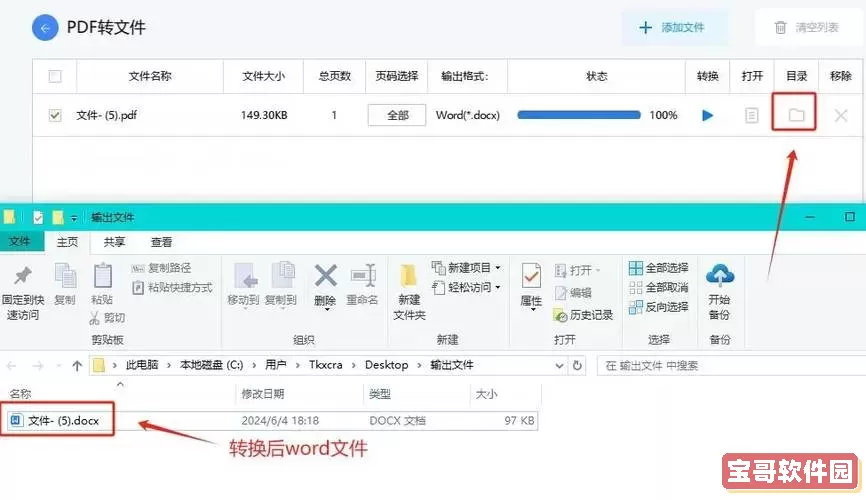Click the 文件名称 column header

click(x=150, y=76)
